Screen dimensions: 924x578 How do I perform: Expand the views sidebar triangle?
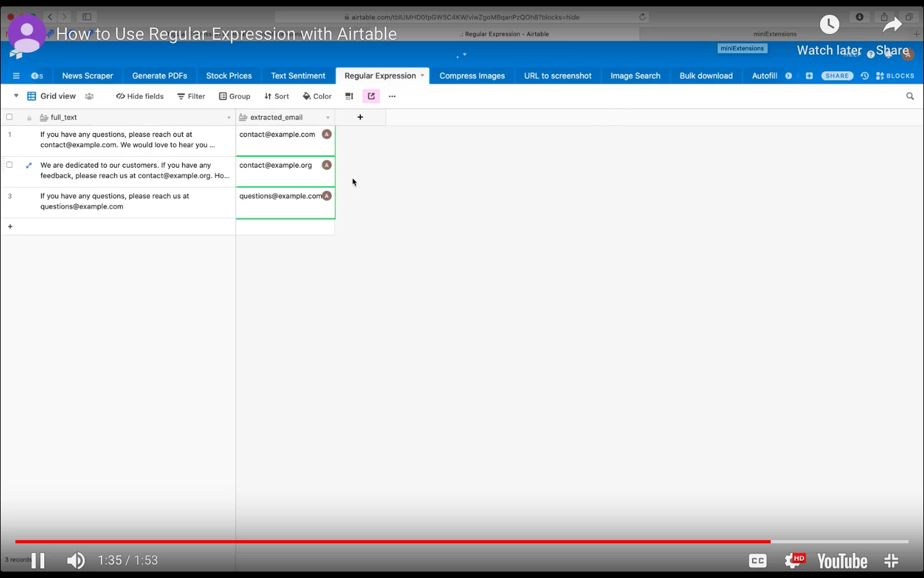point(16,96)
